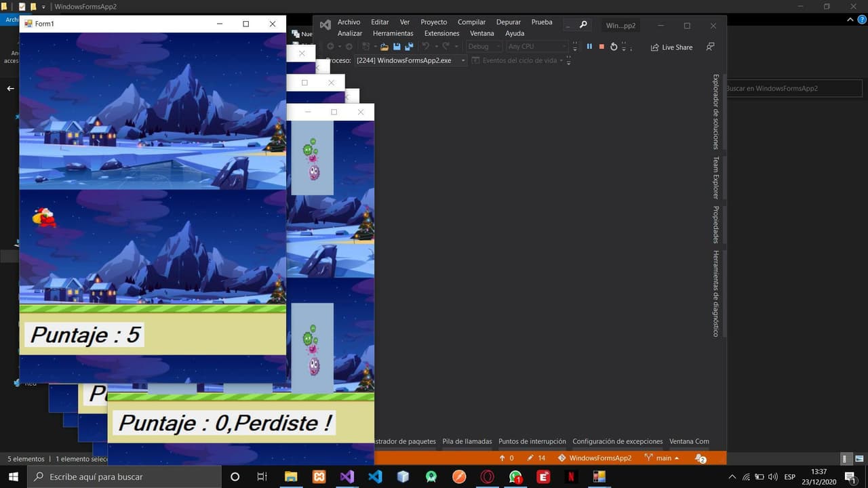Click the Visual Studio logo icon
Viewport: 868px width, 488px height.
[325, 25]
